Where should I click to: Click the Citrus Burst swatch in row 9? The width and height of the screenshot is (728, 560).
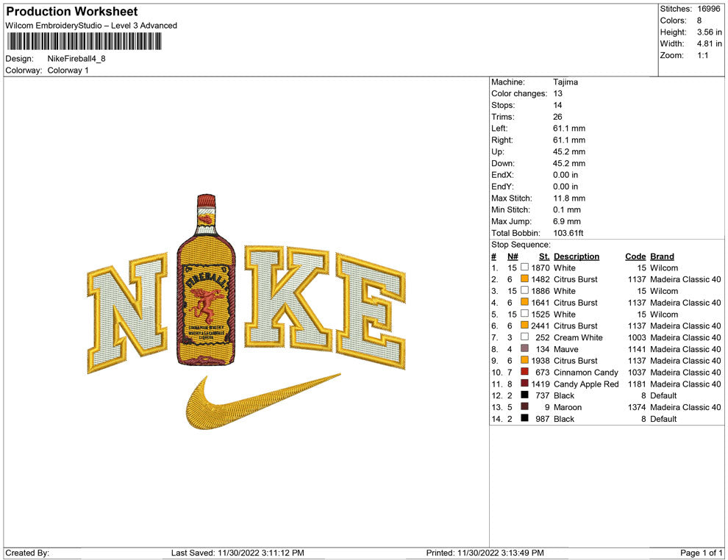[x=524, y=360]
